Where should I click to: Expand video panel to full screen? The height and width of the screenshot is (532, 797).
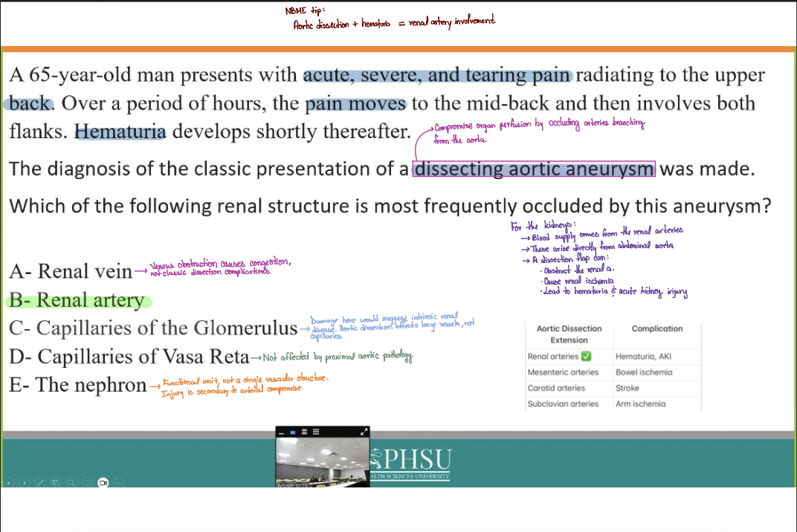click(x=364, y=431)
